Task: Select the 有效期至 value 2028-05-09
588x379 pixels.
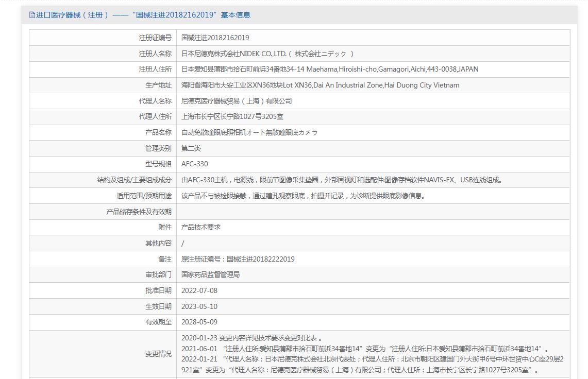Action: [x=199, y=322]
